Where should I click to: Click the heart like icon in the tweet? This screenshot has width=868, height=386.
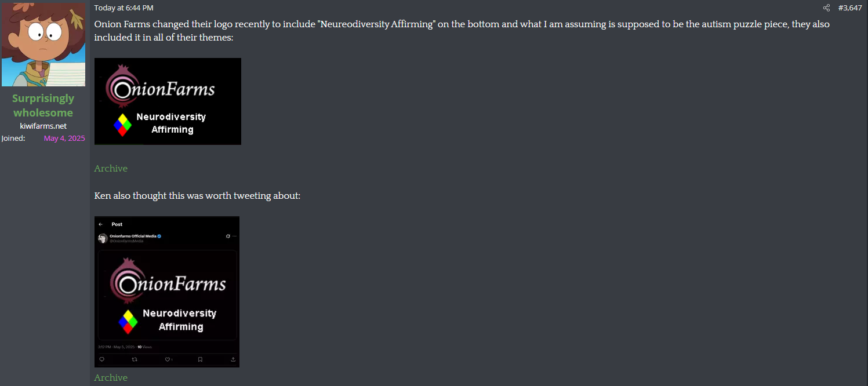pyautogui.click(x=168, y=359)
